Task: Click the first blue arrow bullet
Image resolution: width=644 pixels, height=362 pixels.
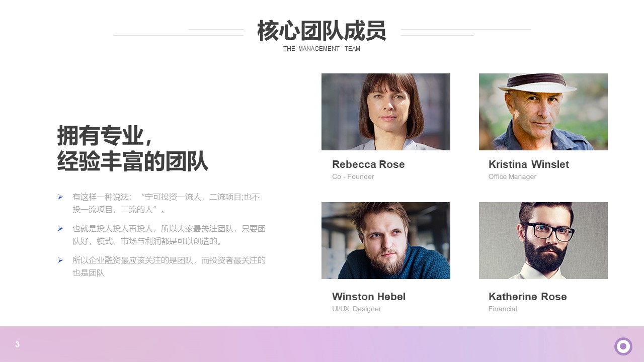Action: (x=60, y=197)
